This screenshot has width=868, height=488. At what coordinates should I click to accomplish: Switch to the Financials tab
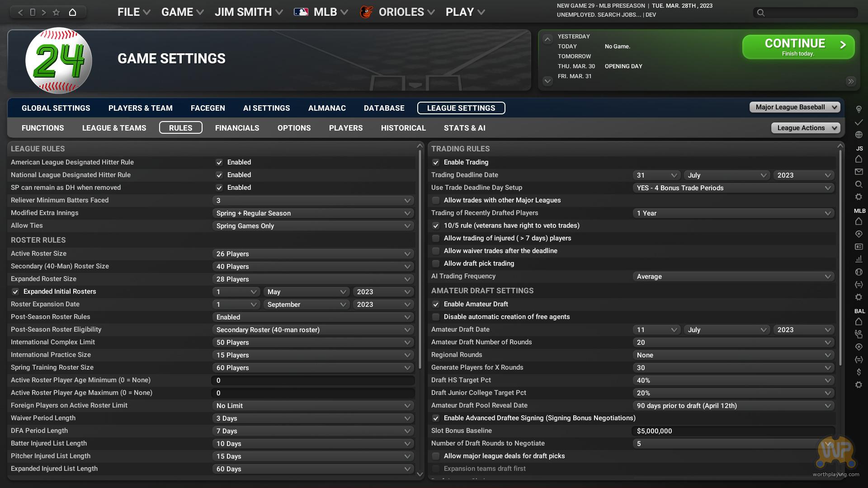(x=237, y=128)
